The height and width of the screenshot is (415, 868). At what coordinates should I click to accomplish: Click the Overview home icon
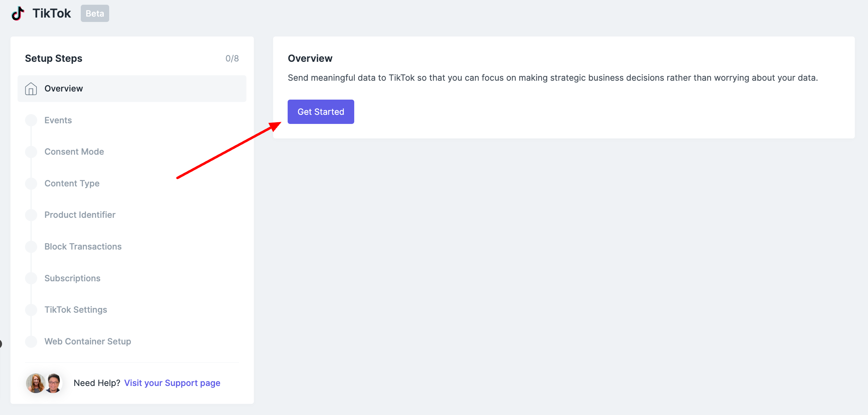[x=31, y=89]
